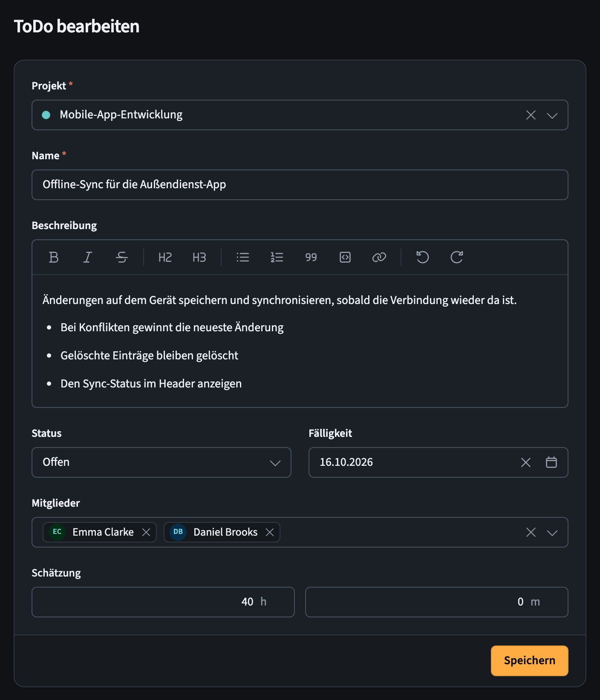Focus the minutes estimate field
Screen dimensions: 600x700
[437, 602]
